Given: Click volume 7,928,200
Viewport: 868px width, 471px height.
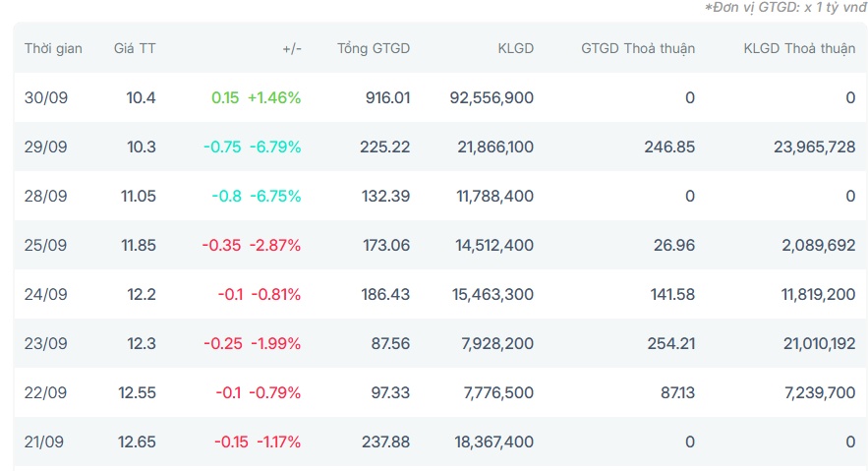Looking at the screenshot, I should 497,344.
